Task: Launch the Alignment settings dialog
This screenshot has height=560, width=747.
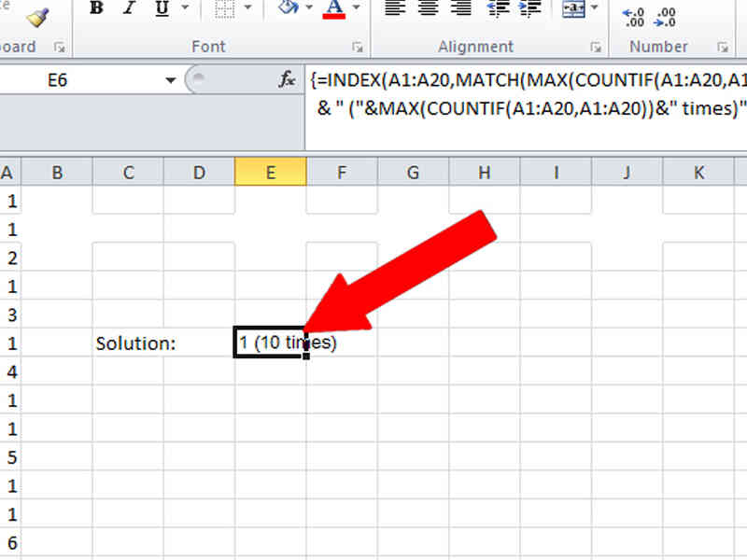Action: [598, 46]
